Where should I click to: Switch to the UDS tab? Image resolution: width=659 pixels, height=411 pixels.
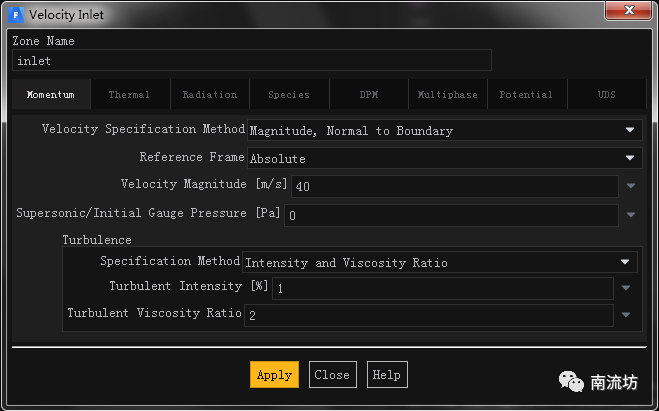coord(607,95)
